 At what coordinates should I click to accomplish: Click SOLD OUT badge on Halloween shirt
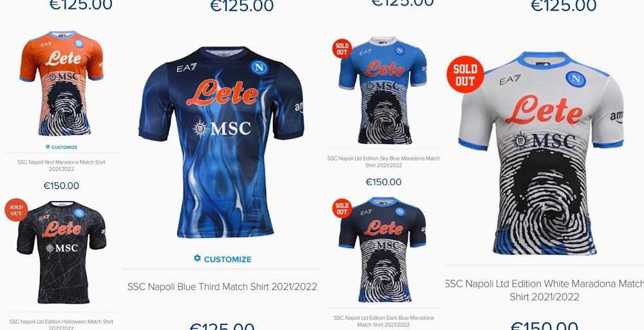click(x=16, y=210)
